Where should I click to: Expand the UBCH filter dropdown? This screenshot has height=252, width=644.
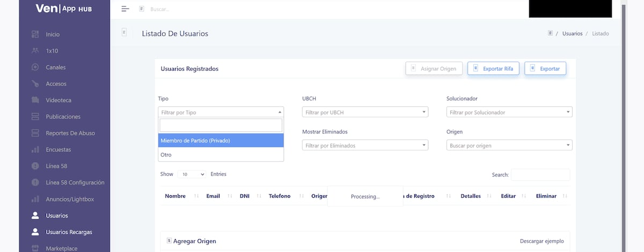365,113
